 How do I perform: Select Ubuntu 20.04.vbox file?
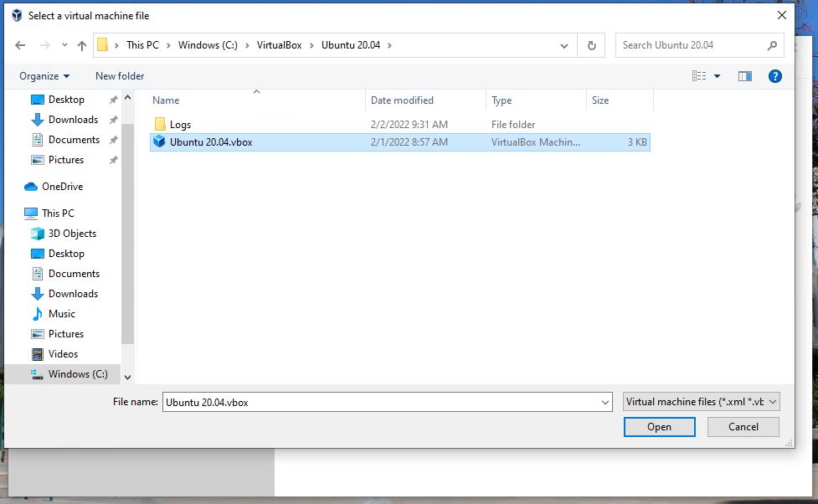[399, 142]
